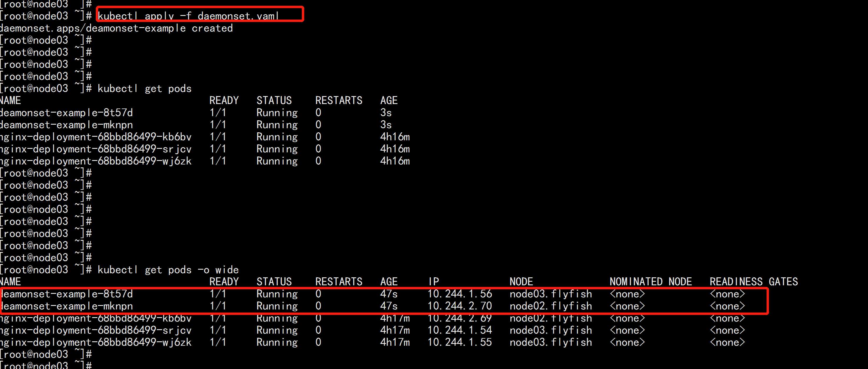
Task: Click nominated node <none> in the 8t57d row
Action: (627, 294)
